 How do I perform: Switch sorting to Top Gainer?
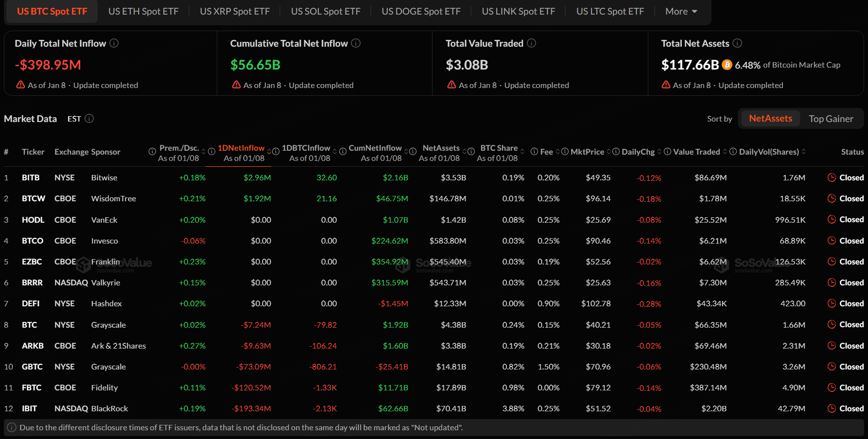pos(831,119)
